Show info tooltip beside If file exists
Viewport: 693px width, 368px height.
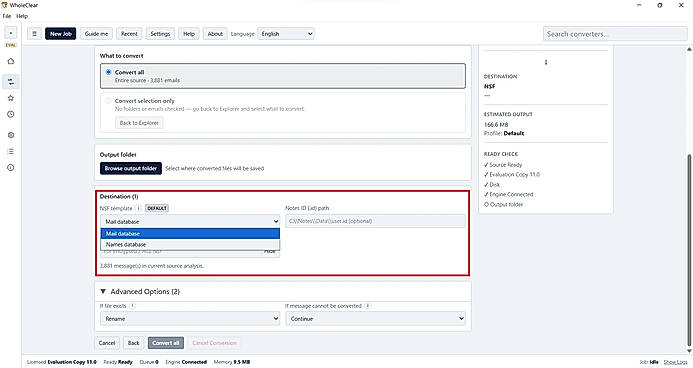pos(132,306)
